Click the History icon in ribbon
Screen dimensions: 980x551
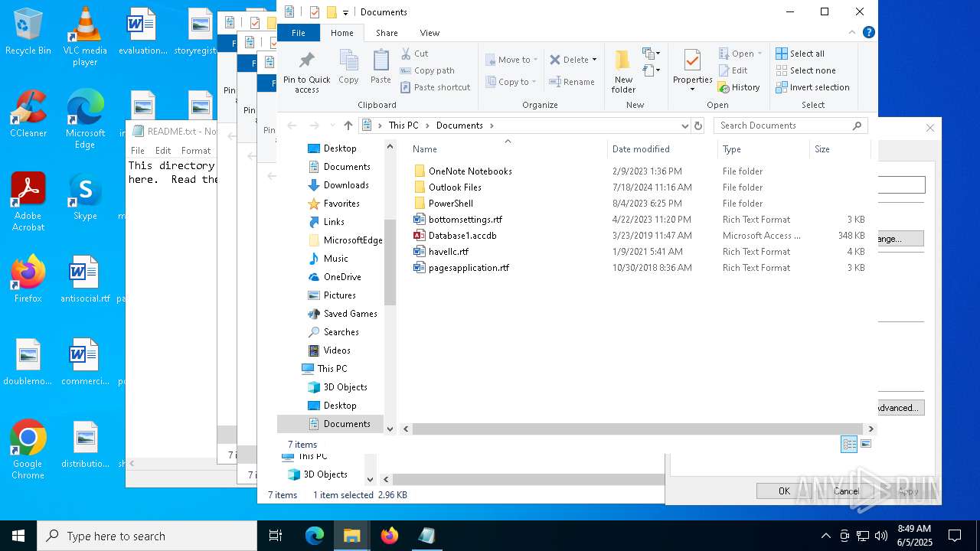point(724,87)
